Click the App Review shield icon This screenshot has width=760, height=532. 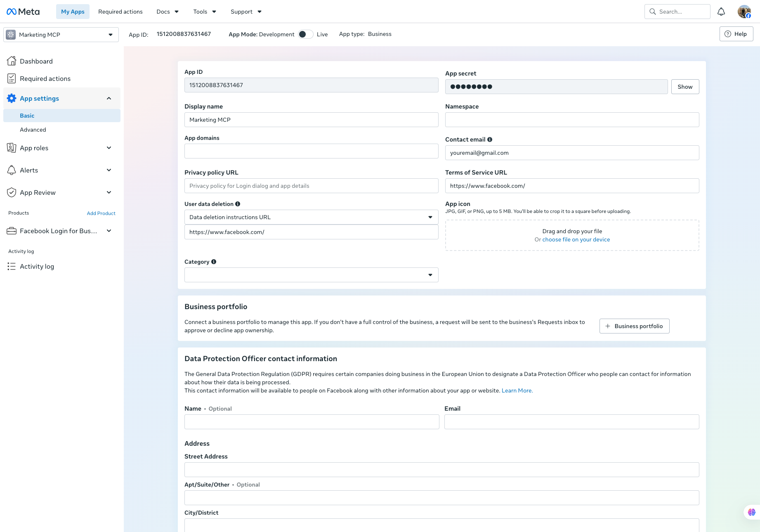[12, 192]
